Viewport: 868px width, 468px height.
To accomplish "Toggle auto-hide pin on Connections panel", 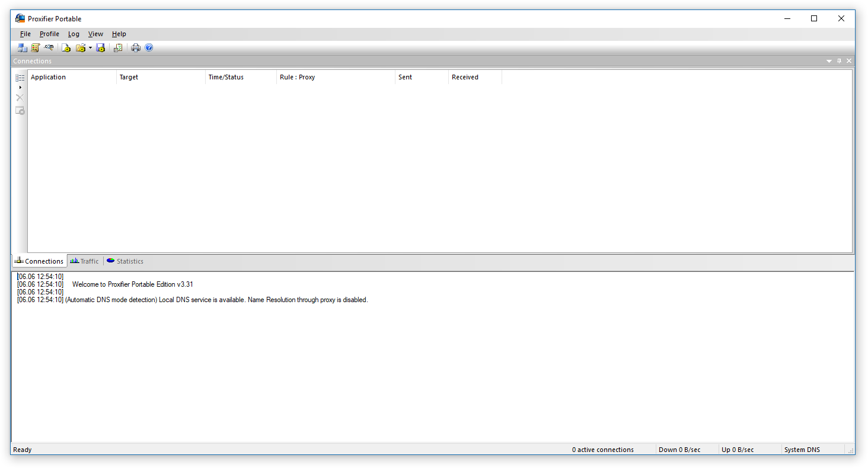I will [x=839, y=61].
